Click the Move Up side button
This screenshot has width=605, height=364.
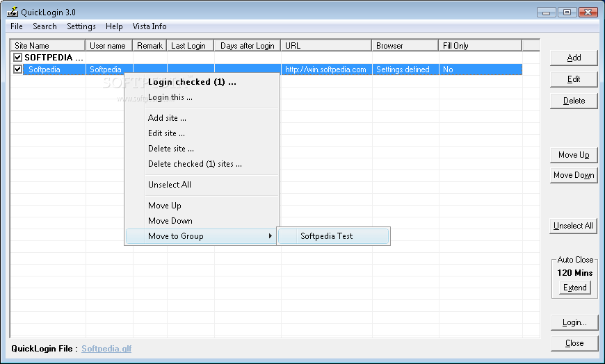(x=574, y=155)
